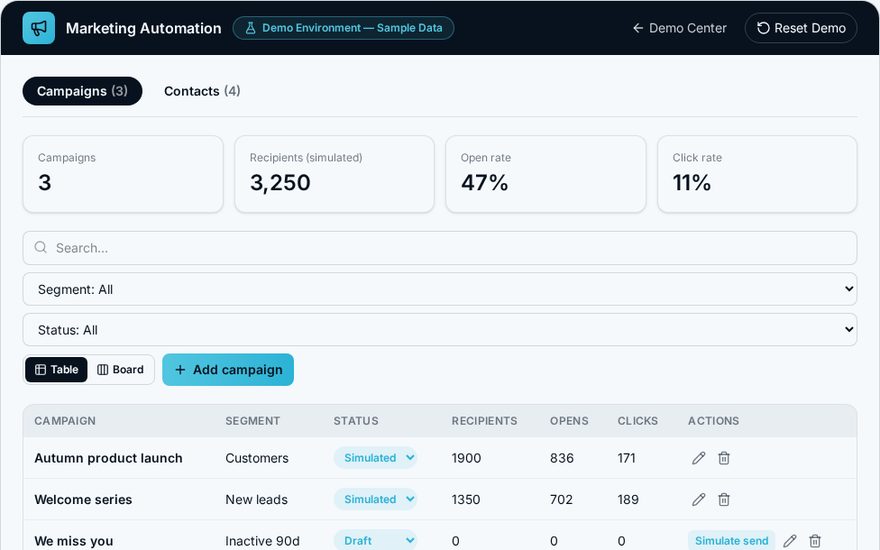This screenshot has width=880, height=550.
Task: Open the Contacts tab
Action: coord(202,91)
